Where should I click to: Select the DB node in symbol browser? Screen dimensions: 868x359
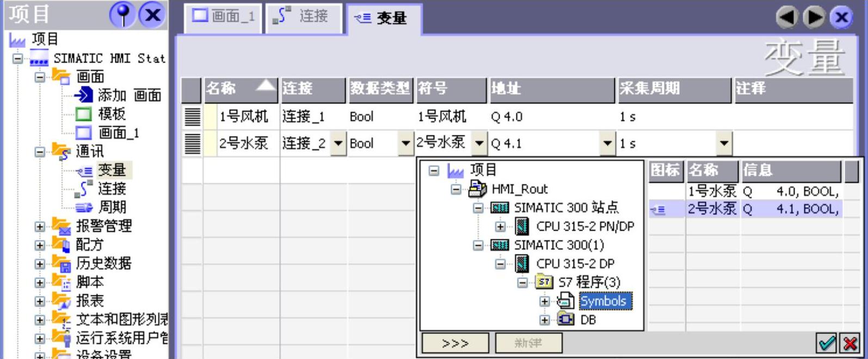tap(588, 320)
